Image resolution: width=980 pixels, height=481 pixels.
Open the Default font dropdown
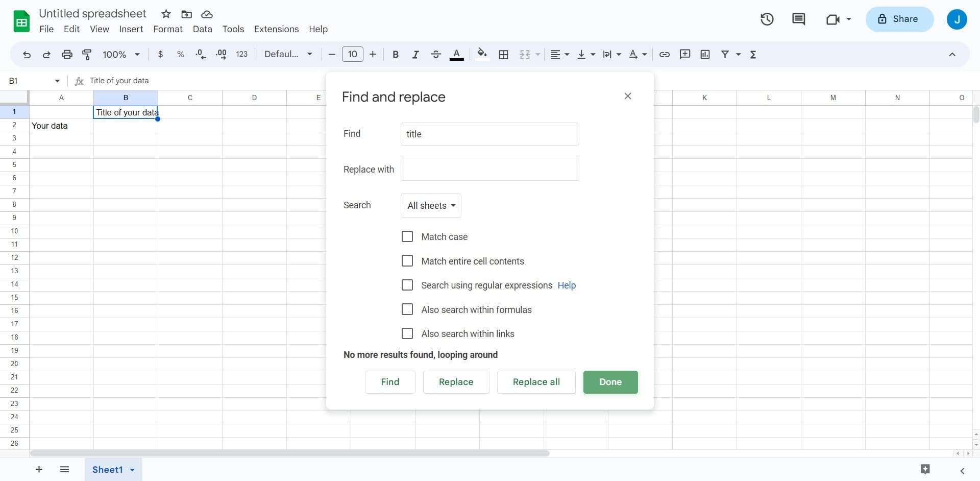(288, 55)
